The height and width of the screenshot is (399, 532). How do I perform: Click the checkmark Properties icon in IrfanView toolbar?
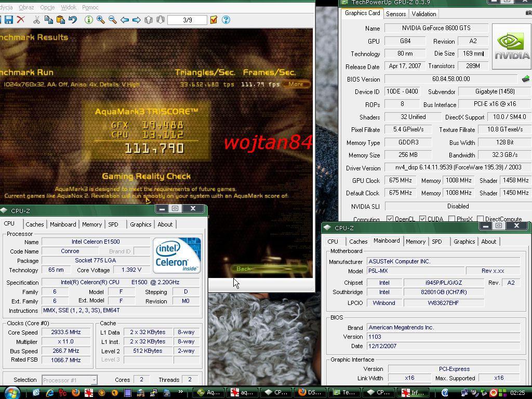tap(214, 20)
